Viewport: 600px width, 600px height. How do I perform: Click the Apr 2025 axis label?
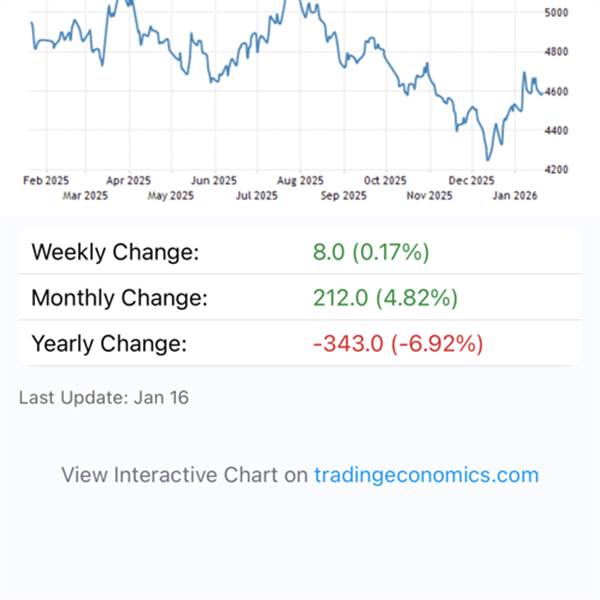coord(128,181)
